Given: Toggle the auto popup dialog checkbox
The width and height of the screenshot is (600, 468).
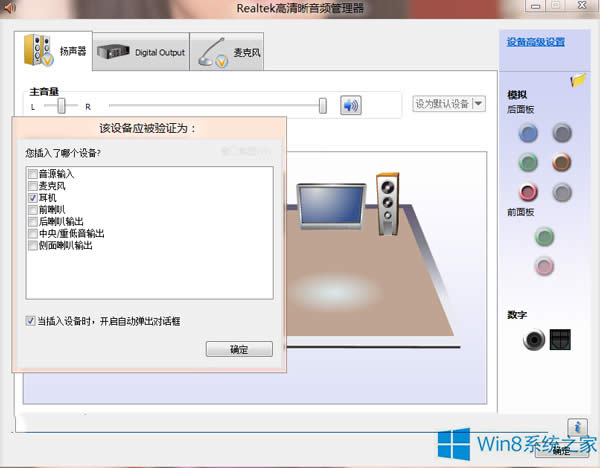Looking at the screenshot, I should coord(30,321).
